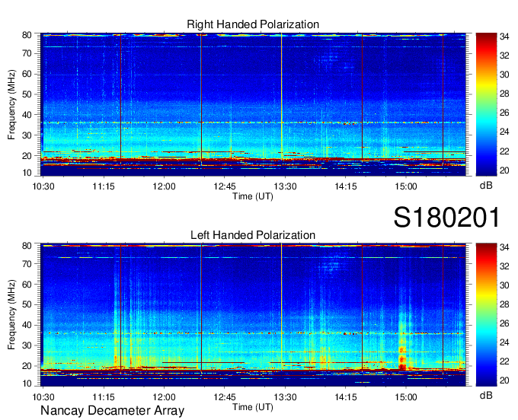Viewport: 518px width, 420px height.
Task: Click the 'Frequency (MHz)' axis label of the left-handed plot
Action: (x=11, y=315)
